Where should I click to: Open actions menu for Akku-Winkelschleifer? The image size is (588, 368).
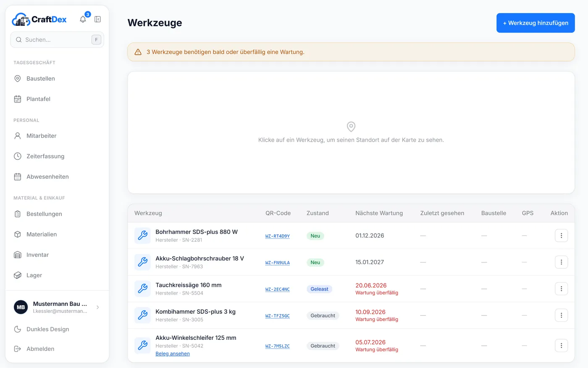[561, 346]
